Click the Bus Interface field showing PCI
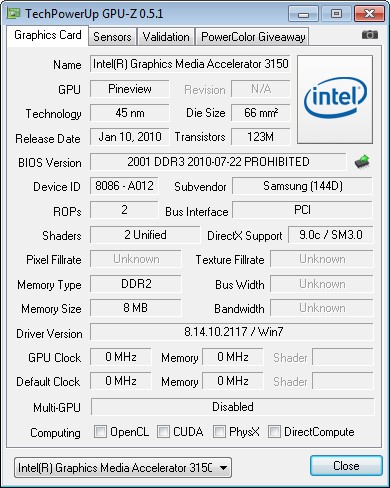This screenshot has height=488, width=390. point(303,210)
